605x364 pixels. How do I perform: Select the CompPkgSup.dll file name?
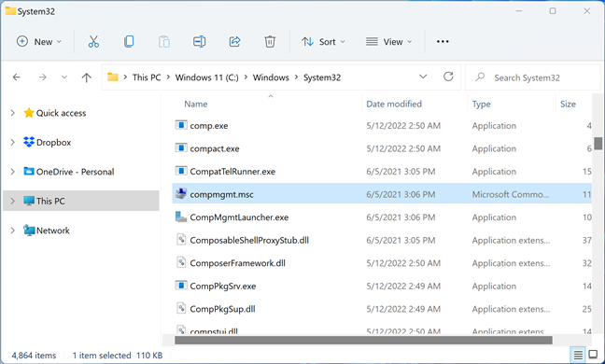click(222, 309)
